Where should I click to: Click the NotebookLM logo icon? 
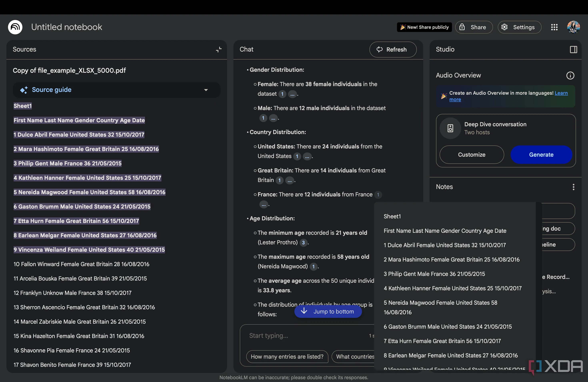[15, 27]
